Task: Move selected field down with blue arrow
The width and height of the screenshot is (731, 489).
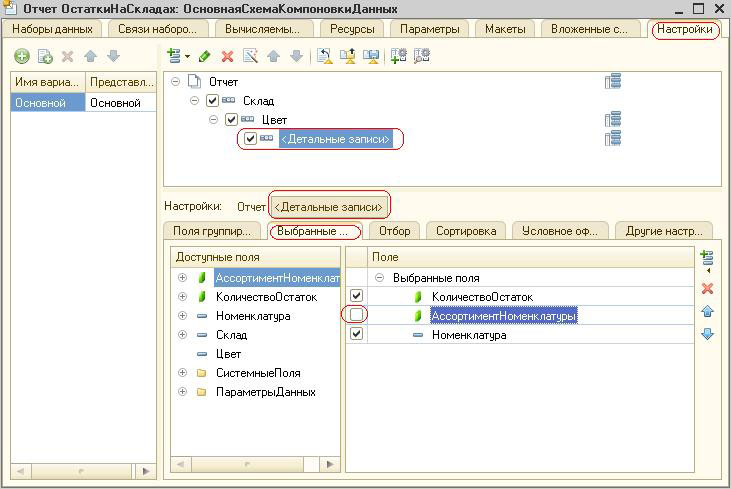Action: [707, 334]
